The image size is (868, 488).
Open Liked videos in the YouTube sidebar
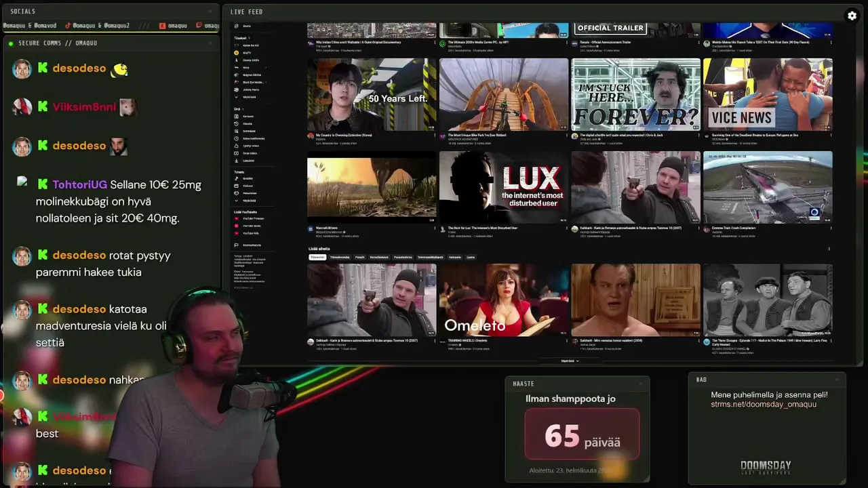[x=245, y=146]
